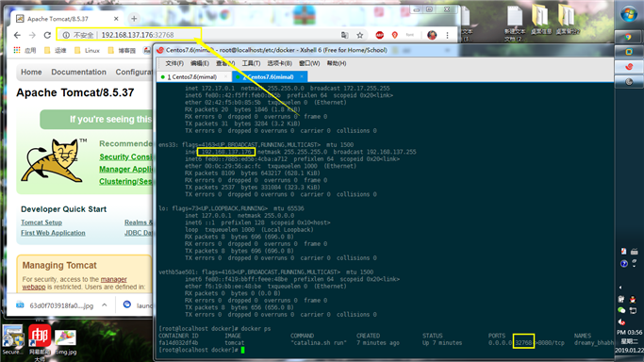Click container name dreamy_bhabh
The width and height of the screenshot is (644, 362).
point(593,343)
